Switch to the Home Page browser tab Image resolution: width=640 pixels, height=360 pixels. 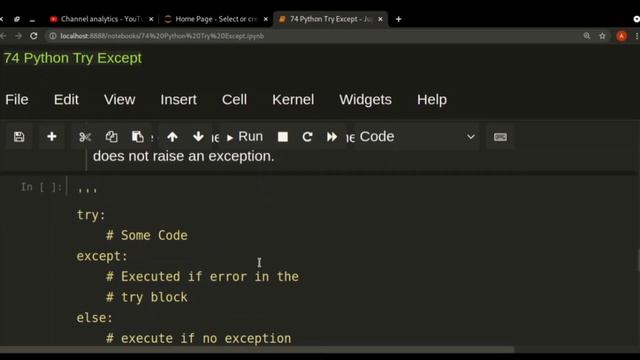coord(216,19)
